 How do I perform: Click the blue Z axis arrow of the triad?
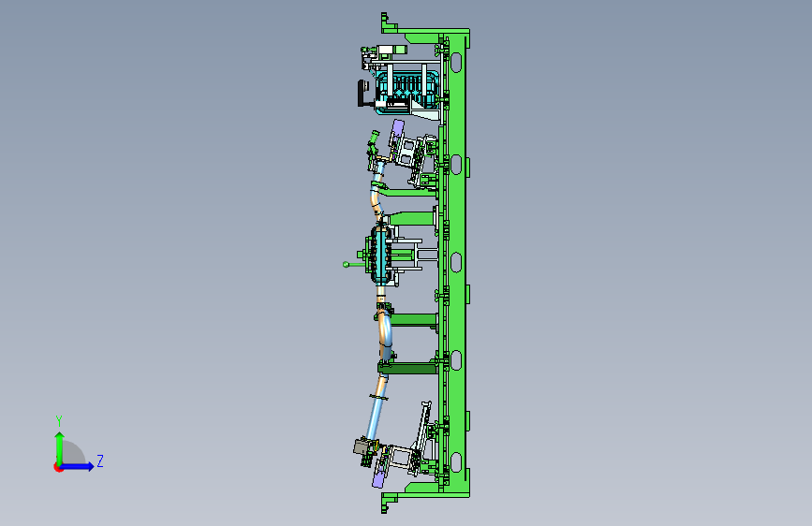[x=78, y=466]
